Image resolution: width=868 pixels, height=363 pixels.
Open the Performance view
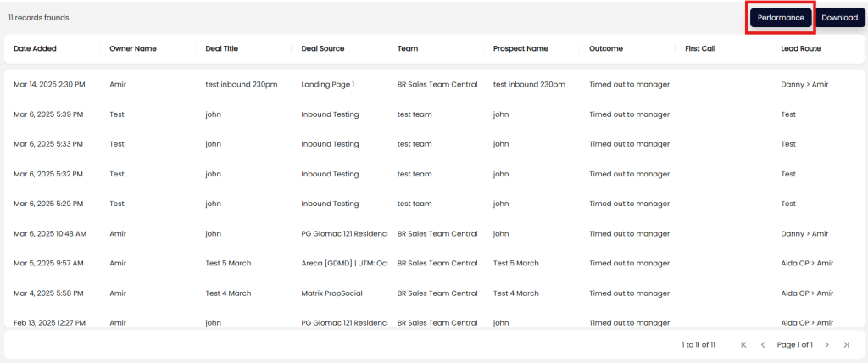coord(781,17)
